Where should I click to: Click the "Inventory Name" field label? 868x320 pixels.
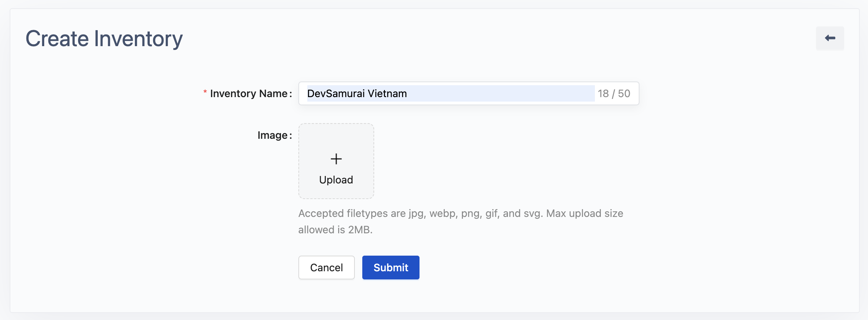[x=249, y=93]
